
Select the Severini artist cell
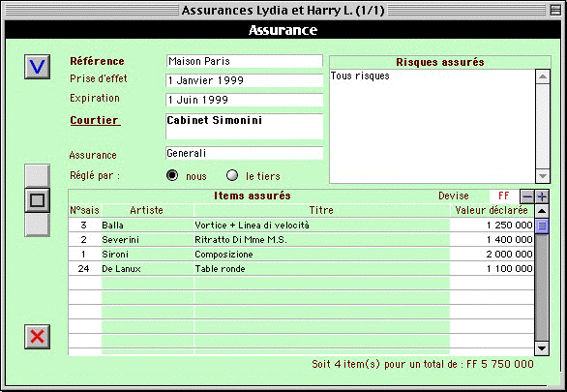[147, 240]
